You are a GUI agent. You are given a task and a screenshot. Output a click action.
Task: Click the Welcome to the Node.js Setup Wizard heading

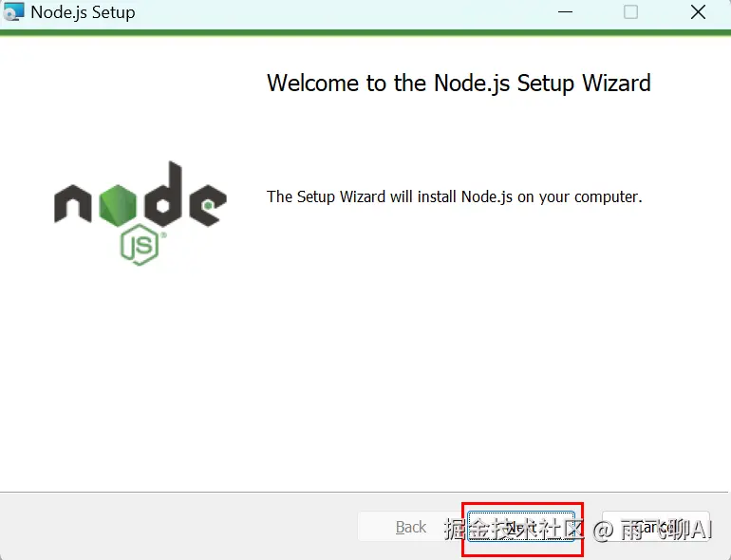(x=459, y=84)
